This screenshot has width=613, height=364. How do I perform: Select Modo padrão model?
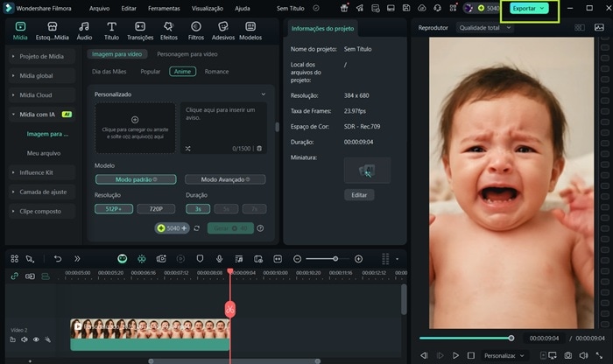tap(136, 179)
